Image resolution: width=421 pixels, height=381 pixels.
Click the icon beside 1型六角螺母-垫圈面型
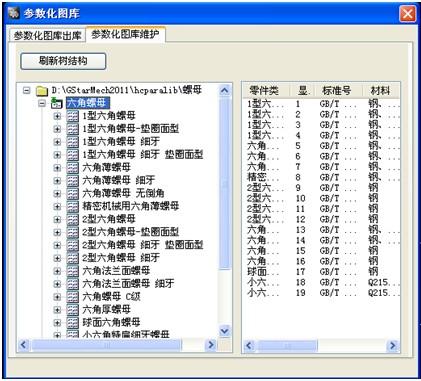(x=72, y=129)
